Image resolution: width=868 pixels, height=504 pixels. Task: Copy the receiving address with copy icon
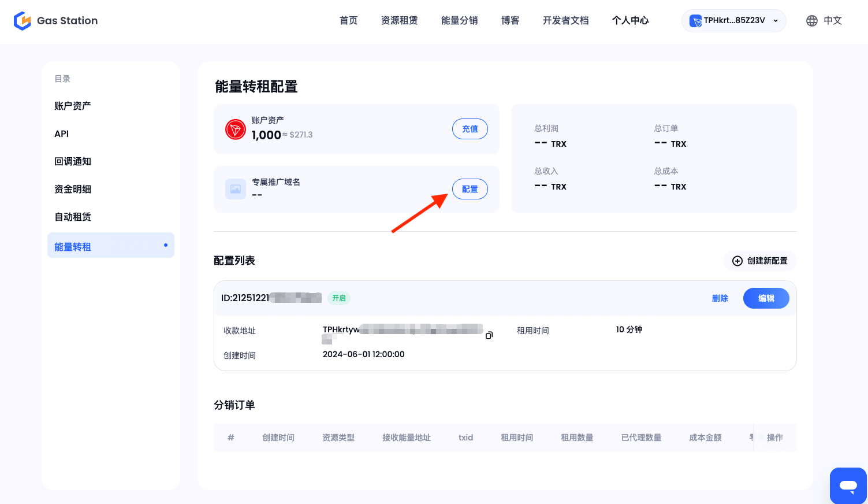click(x=489, y=335)
